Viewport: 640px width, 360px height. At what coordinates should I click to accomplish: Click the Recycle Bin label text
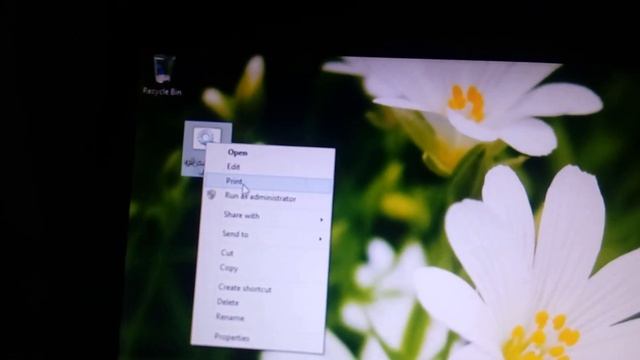point(162,92)
